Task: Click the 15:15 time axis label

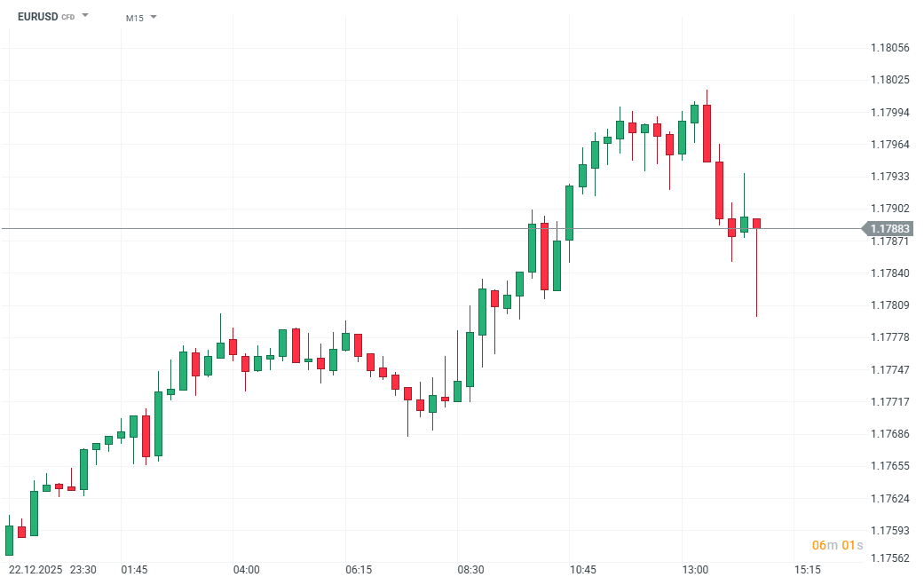Action: tap(807, 569)
